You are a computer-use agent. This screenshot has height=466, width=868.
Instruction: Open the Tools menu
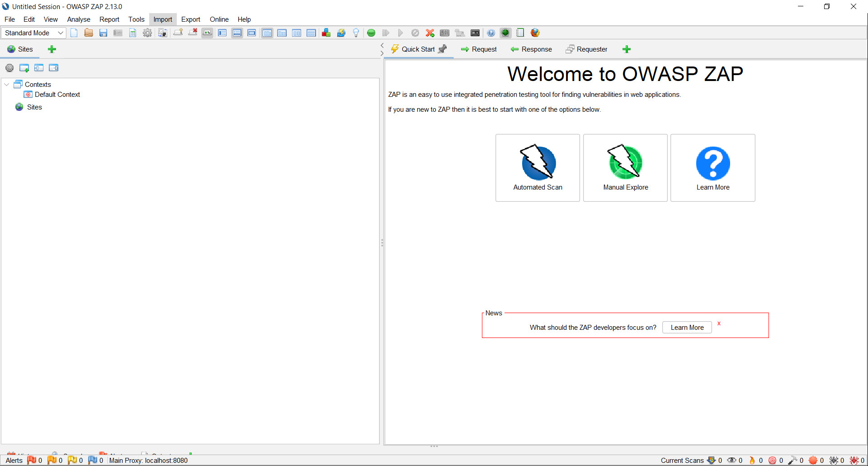(x=136, y=19)
